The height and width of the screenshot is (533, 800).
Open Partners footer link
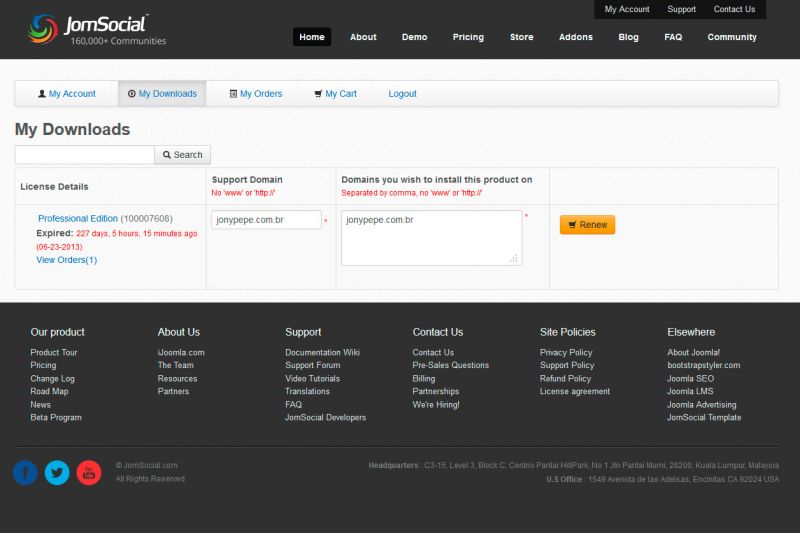point(173,391)
